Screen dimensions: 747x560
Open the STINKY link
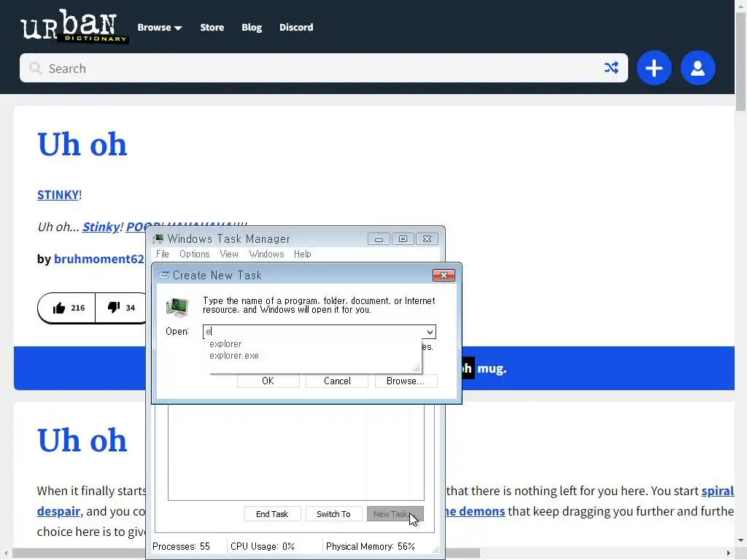(x=58, y=195)
